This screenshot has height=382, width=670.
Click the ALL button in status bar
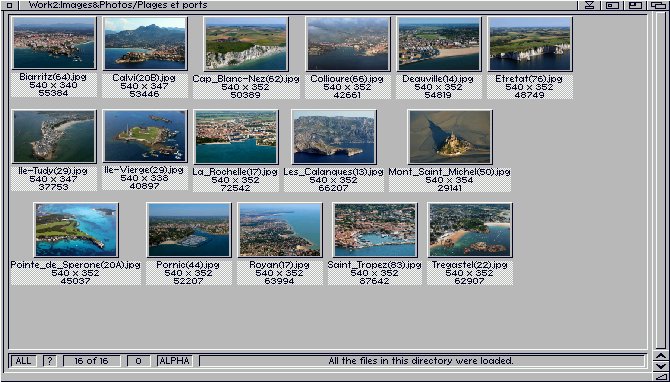point(24,361)
